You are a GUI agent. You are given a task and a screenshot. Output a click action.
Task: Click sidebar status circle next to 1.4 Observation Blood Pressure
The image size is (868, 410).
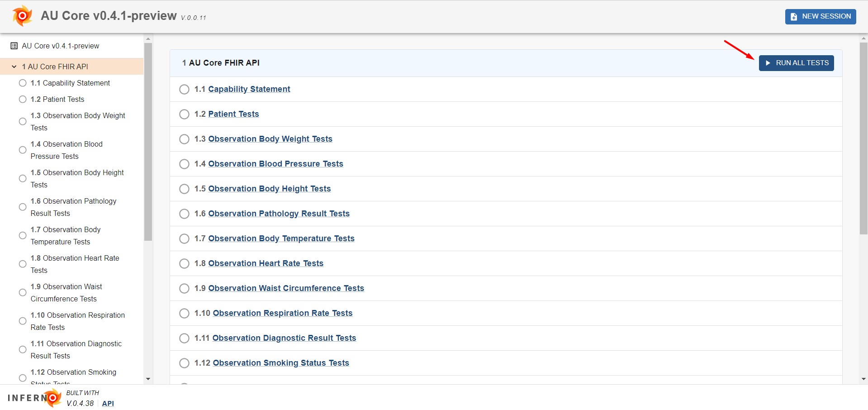pyautogui.click(x=23, y=150)
